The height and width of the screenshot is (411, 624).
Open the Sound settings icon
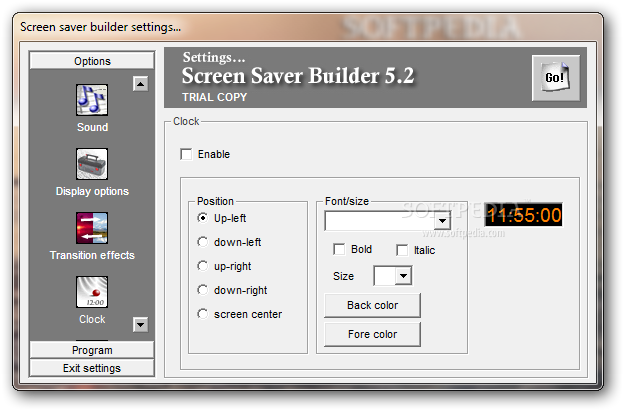point(92,100)
